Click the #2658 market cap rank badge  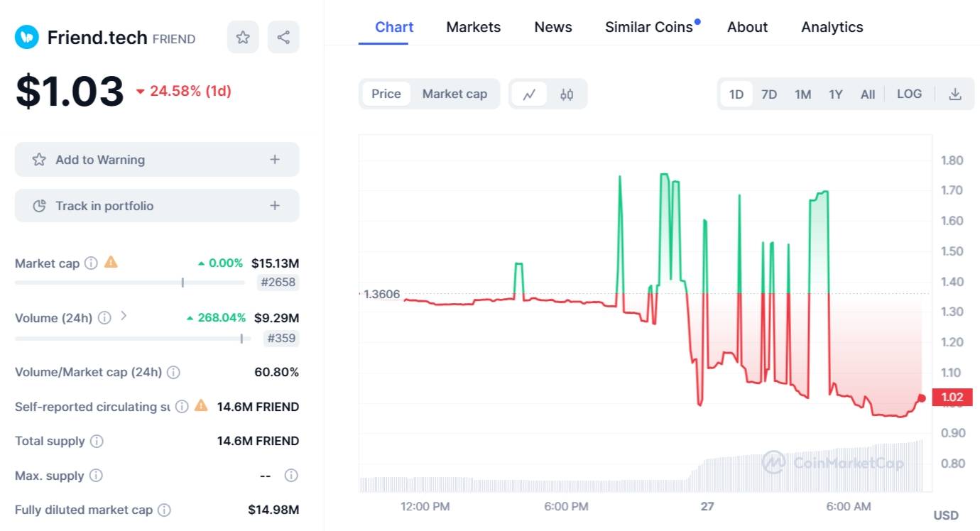278,283
